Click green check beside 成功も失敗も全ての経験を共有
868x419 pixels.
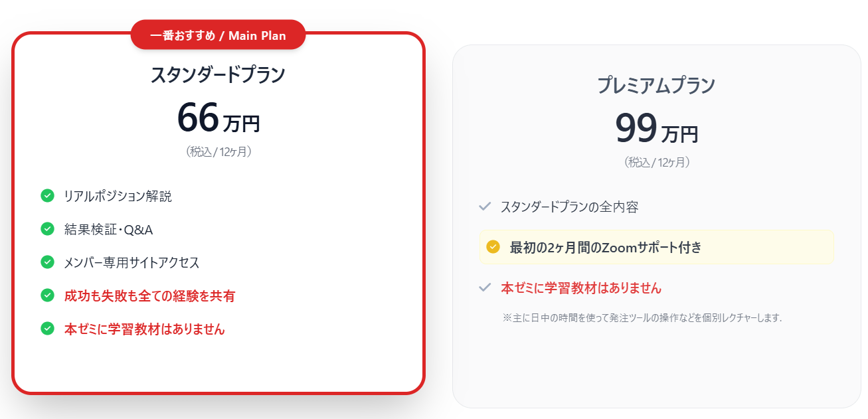[47, 295]
